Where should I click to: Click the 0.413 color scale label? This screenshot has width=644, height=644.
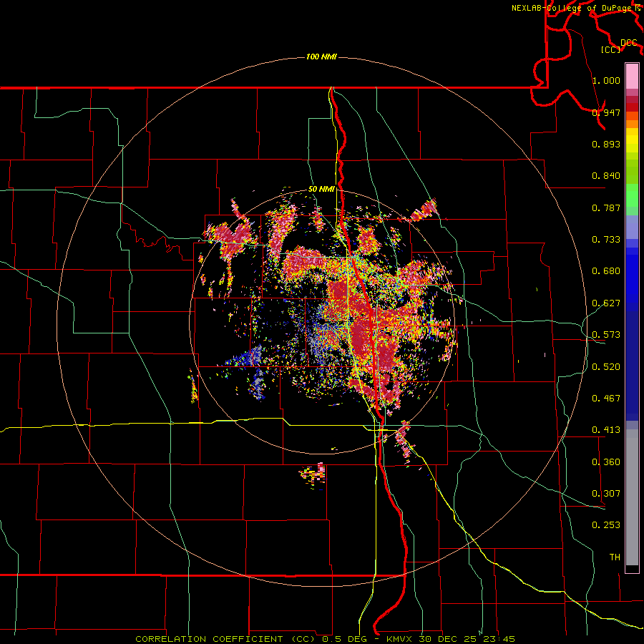pyautogui.click(x=606, y=430)
